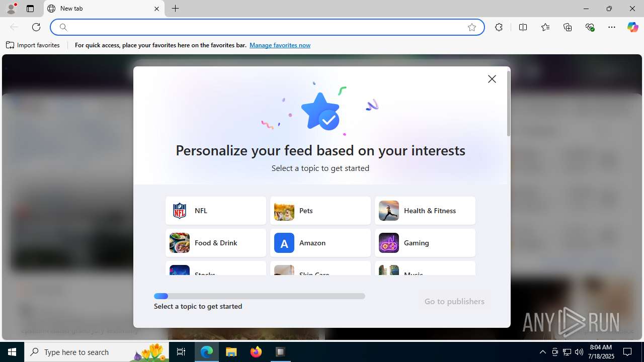The image size is (644, 362).
Task: Click the New tab tab title
Action: tap(71, 9)
